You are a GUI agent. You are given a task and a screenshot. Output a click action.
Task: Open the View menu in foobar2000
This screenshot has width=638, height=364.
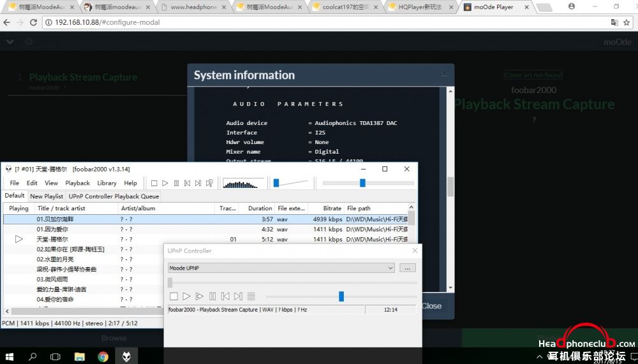[x=51, y=183]
